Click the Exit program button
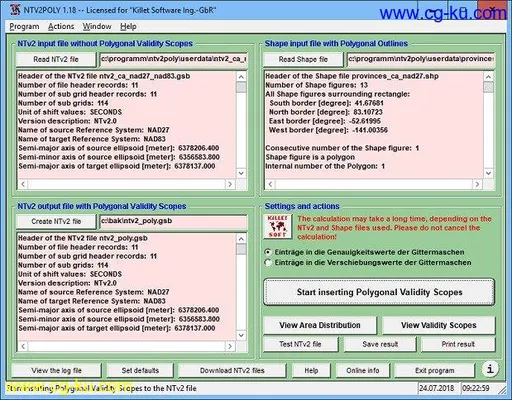Viewport: 512px width, 400px height. pyautogui.click(x=434, y=370)
